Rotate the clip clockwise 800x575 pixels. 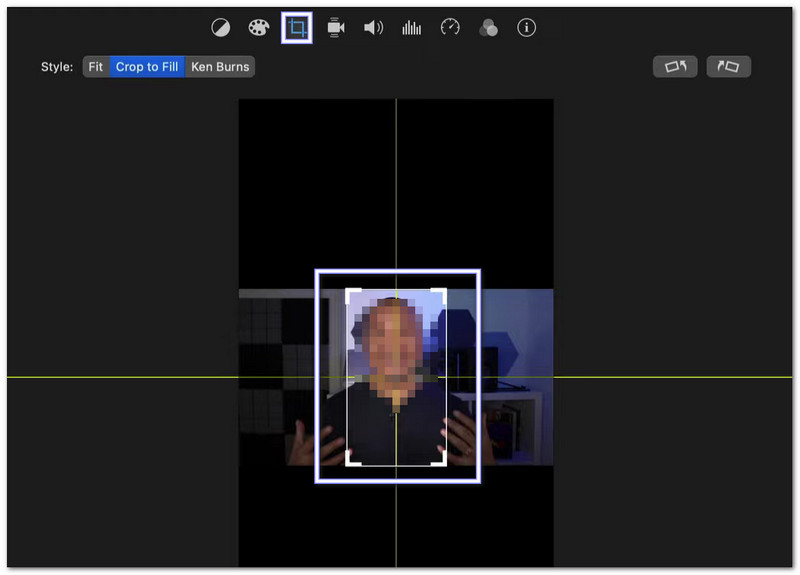728,67
